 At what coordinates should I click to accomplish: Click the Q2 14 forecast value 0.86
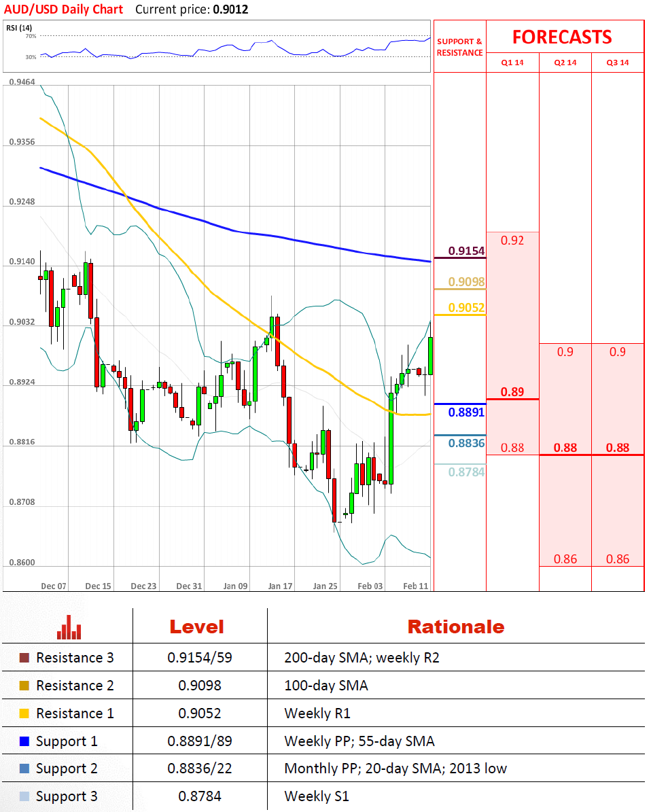pos(565,559)
